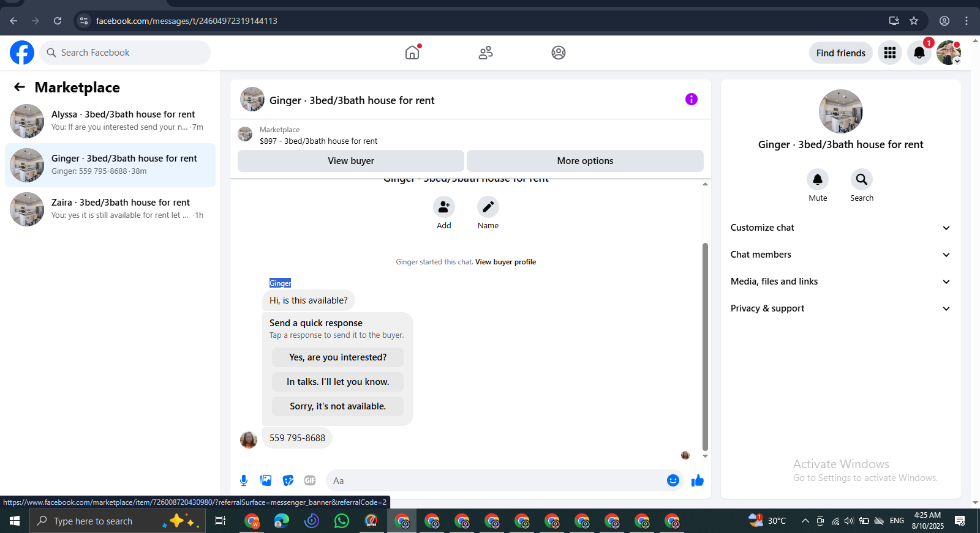Expand the Chat members section

coord(840,255)
